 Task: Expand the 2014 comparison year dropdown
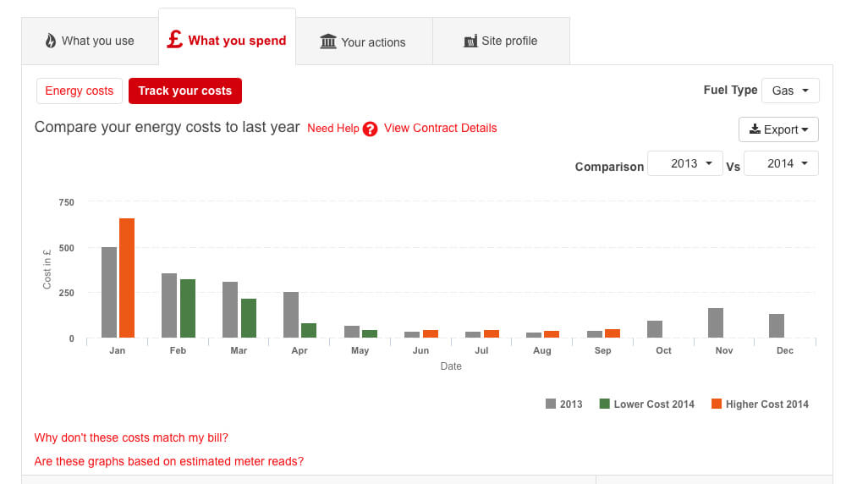click(780, 163)
